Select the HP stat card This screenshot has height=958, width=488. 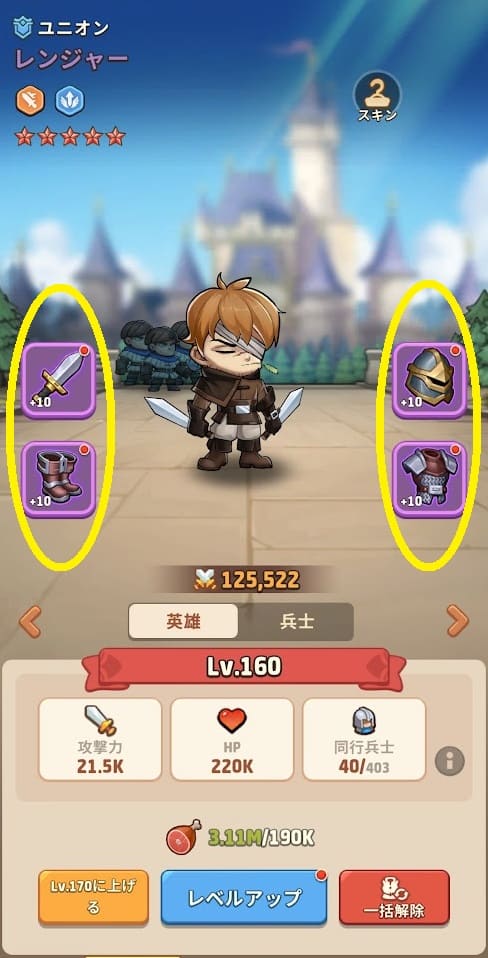coord(232,739)
